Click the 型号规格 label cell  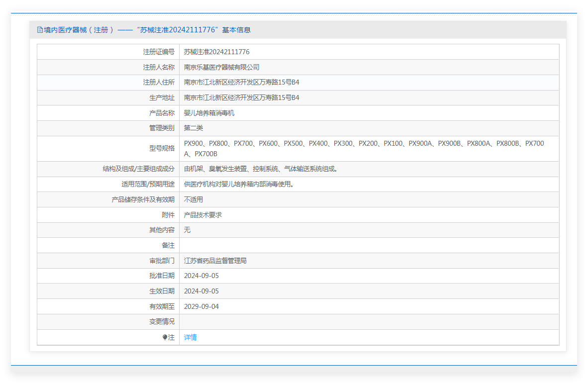point(108,149)
